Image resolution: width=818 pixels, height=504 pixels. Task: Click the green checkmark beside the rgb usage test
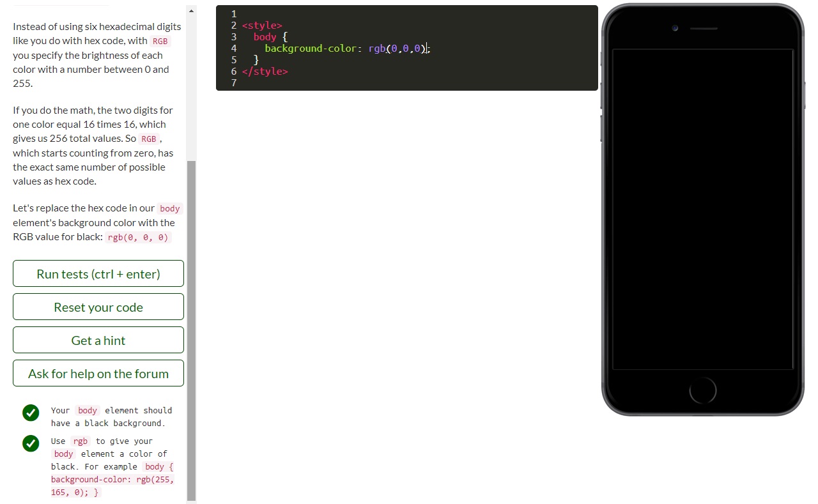pos(31,443)
